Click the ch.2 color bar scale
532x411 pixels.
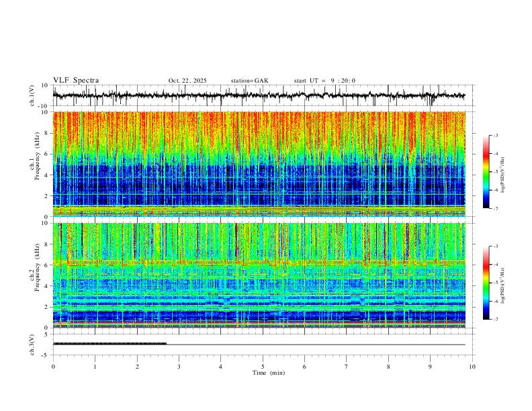pos(486,283)
